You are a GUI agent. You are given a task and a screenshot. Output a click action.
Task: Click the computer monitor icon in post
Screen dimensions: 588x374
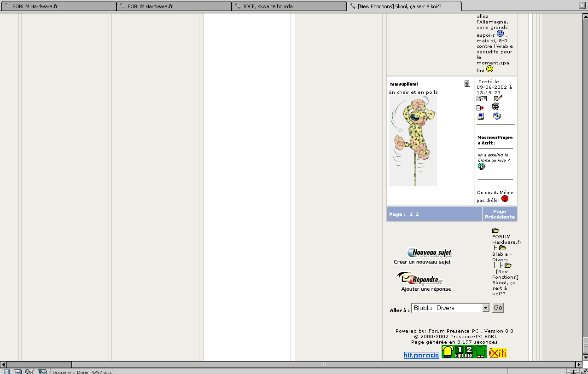tap(481, 116)
